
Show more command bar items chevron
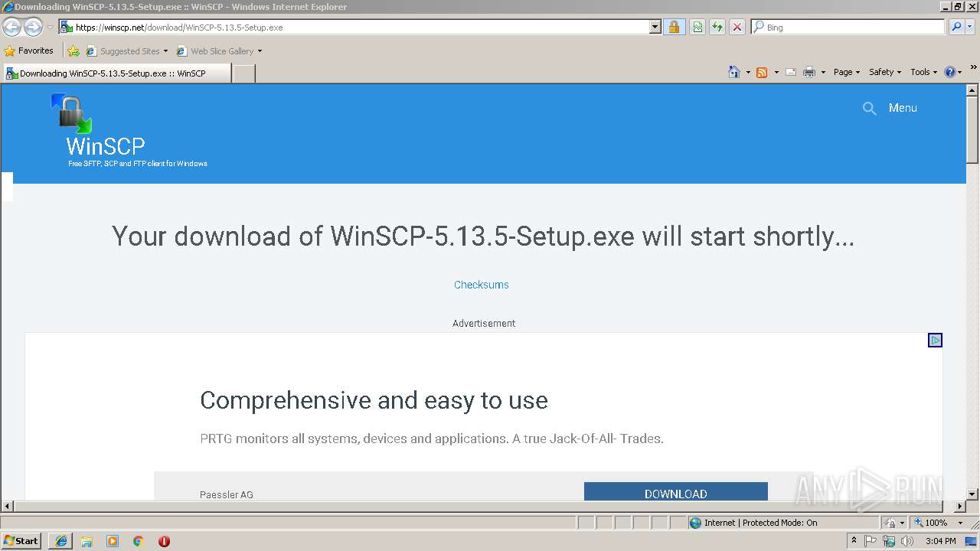(x=973, y=67)
